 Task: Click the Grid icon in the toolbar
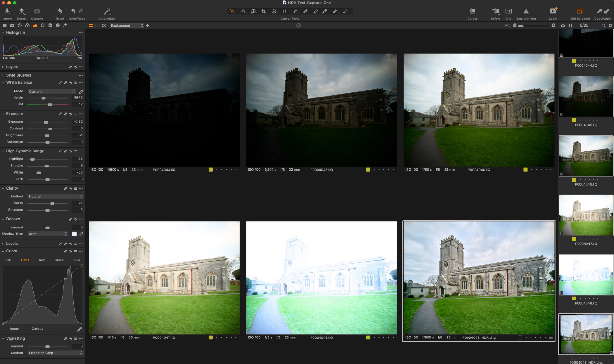(508, 11)
